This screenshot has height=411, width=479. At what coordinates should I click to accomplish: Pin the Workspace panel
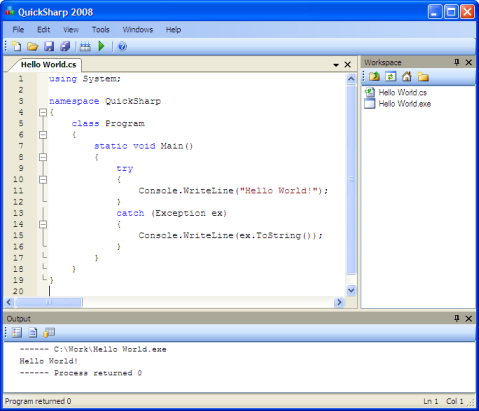(x=457, y=62)
